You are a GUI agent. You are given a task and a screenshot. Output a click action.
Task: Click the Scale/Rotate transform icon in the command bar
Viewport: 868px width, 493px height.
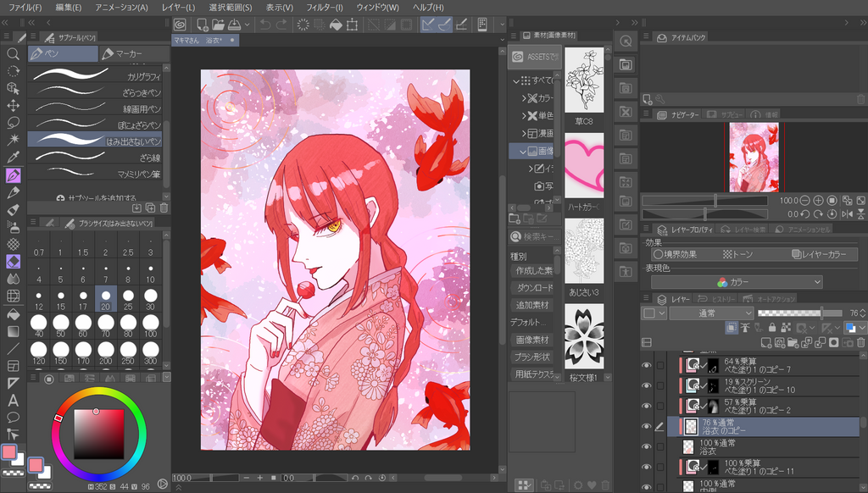[x=352, y=25]
